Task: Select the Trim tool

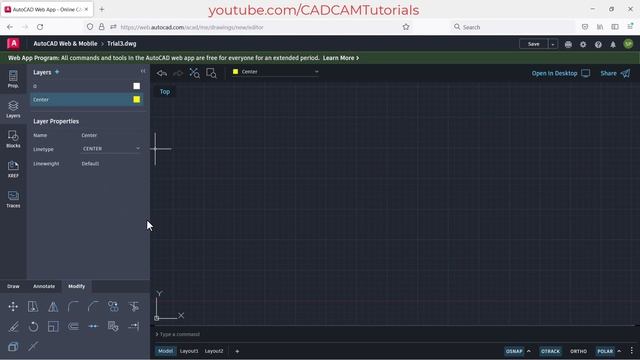Action: click(x=133, y=307)
